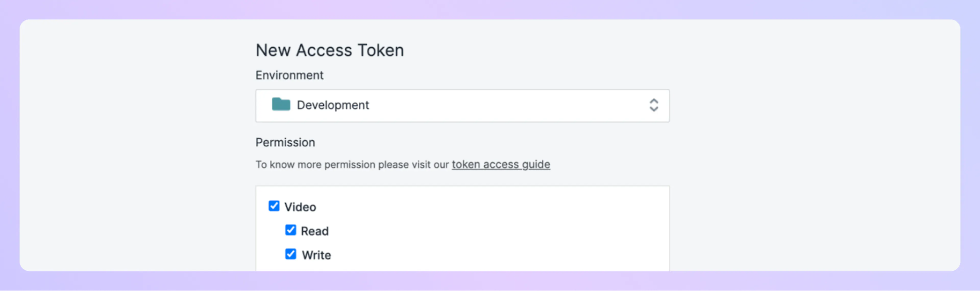Click the Video permission label text
980x291 pixels.
pyautogui.click(x=300, y=207)
